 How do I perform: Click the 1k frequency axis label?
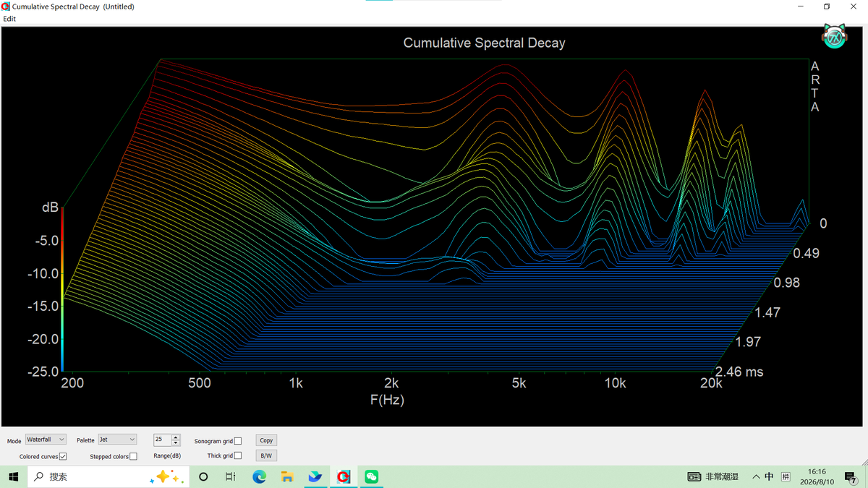[x=295, y=383]
